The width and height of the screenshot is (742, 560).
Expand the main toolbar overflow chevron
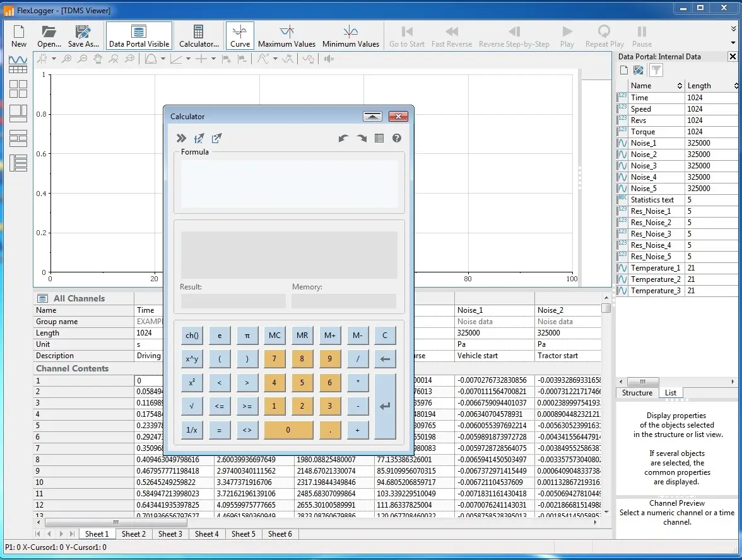(x=733, y=29)
